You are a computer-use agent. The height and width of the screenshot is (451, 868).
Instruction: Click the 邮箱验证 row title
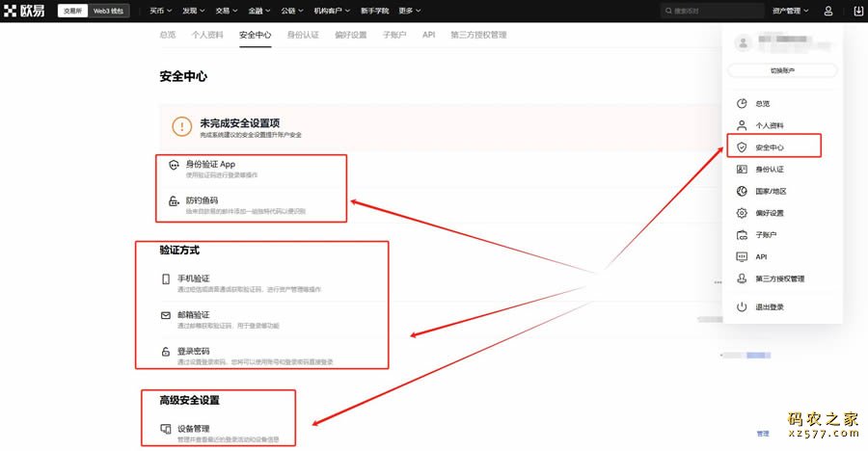tap(193, 315)
